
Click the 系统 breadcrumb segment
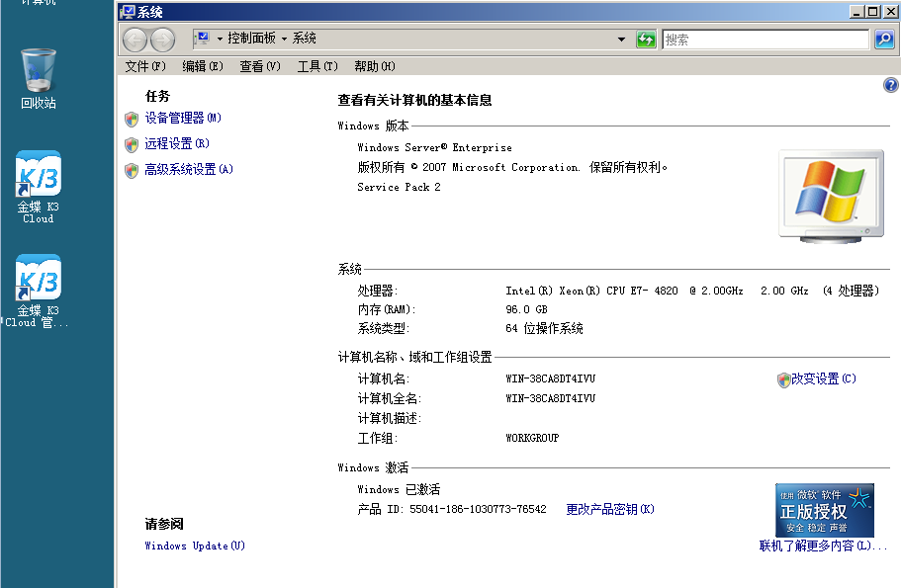tap(304, 38)
